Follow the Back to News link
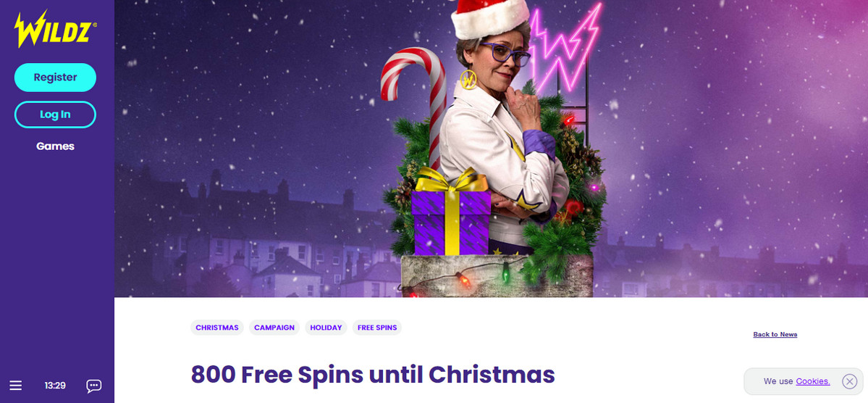868x403 pixels. click(775, 334)
